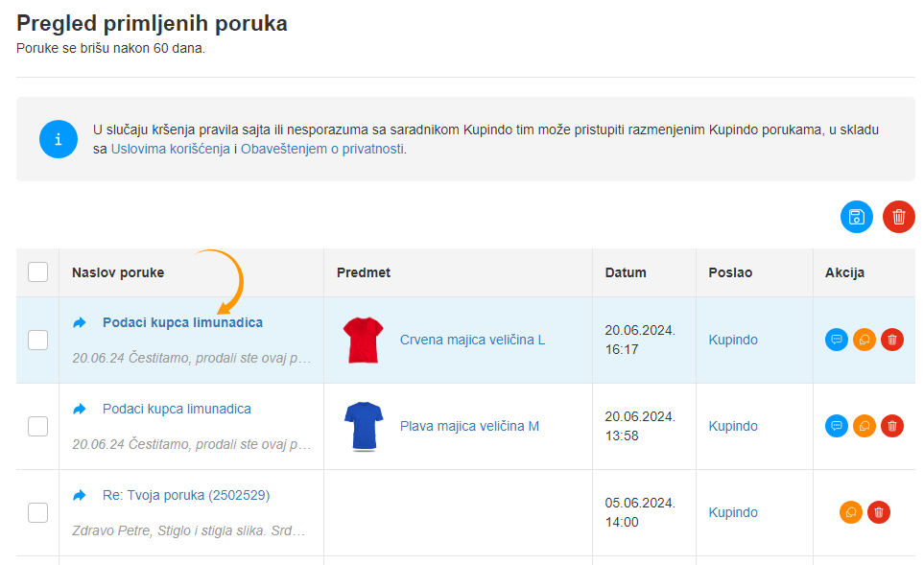
Task: Click the blue info circle icon
Action: pos(59,139)
